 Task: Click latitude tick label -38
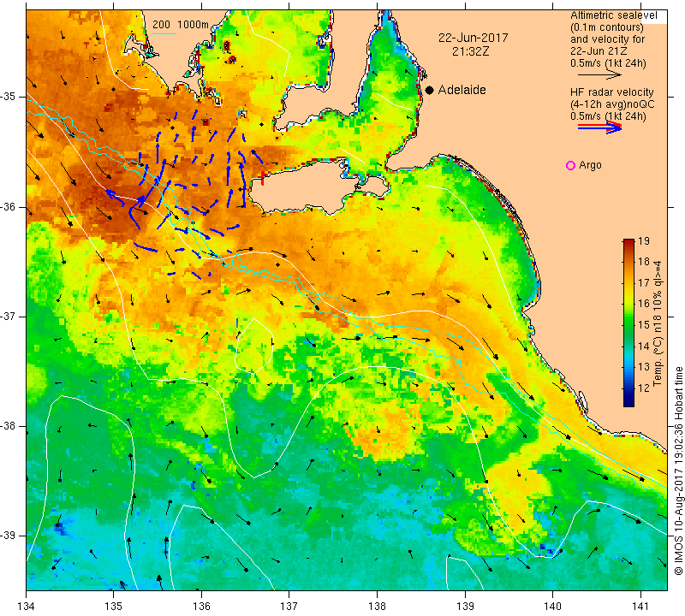pyautogui.click(x=9, y=426)
